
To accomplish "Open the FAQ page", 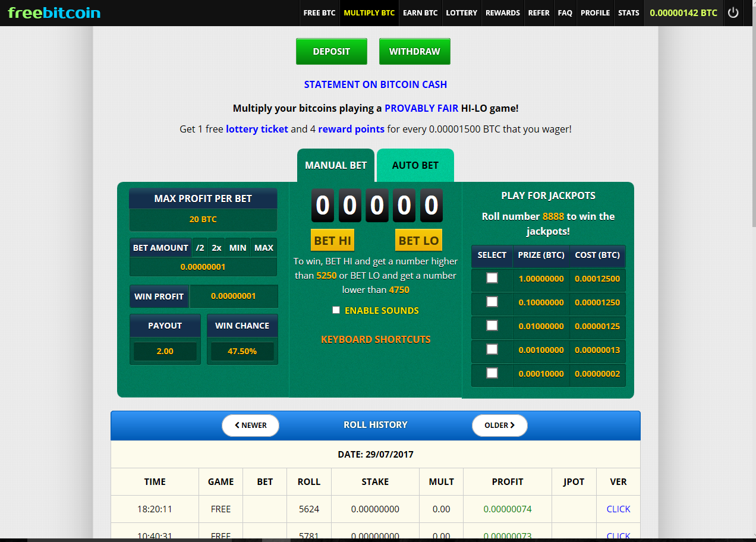I will [x=565, y=12].
